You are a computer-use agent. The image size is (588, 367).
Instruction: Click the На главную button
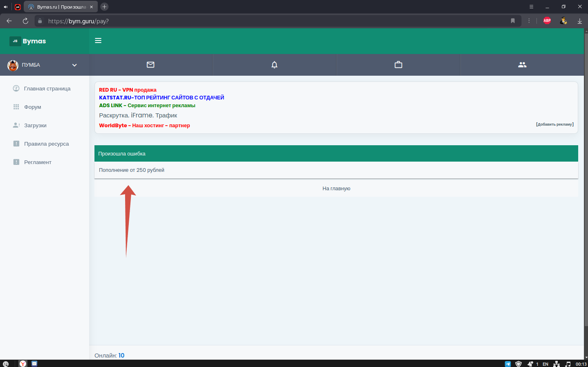pos(336,189)
